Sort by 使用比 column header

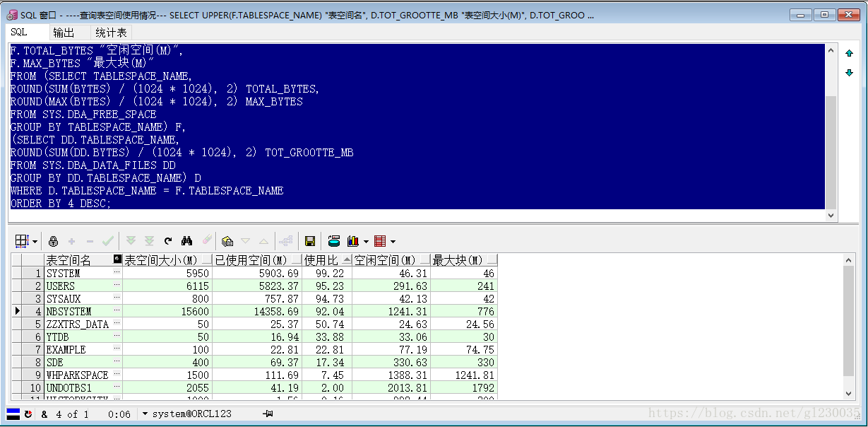pos(326,260)
